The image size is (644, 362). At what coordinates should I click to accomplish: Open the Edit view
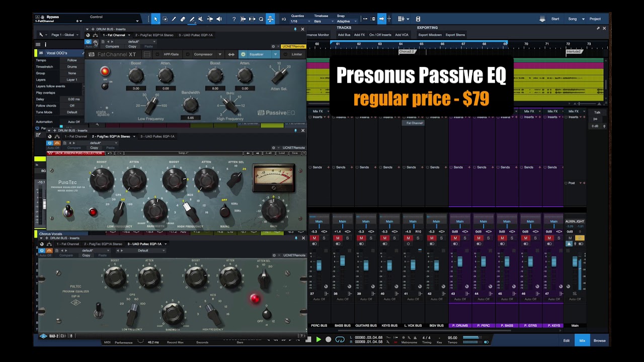pyautogui.click(x=566, y=340)
